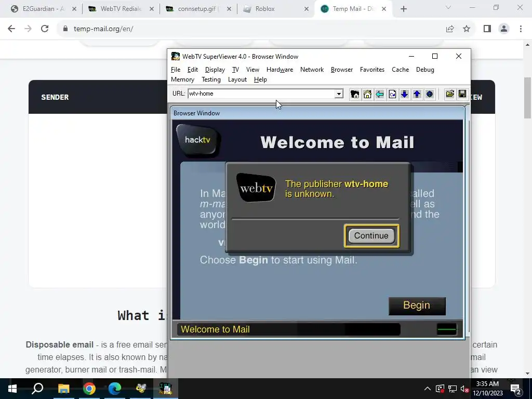Image resolution: width=532 pixels, height=399 pixels.
Task: Switch to the E2Guardian Chrome tab
Action: [x=44, y=9]
